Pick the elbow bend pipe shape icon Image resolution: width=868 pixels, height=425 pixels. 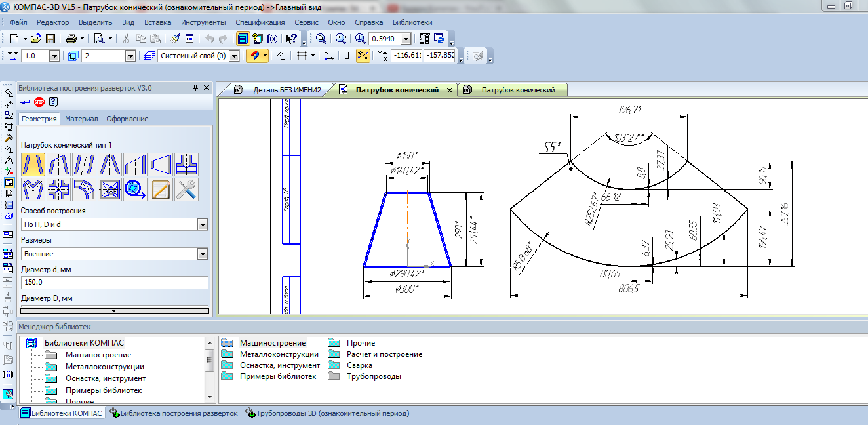(x=84, y=190)
